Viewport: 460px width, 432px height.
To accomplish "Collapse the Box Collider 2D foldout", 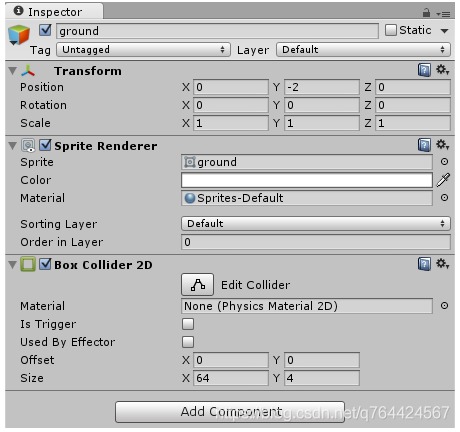I will 13,265.
